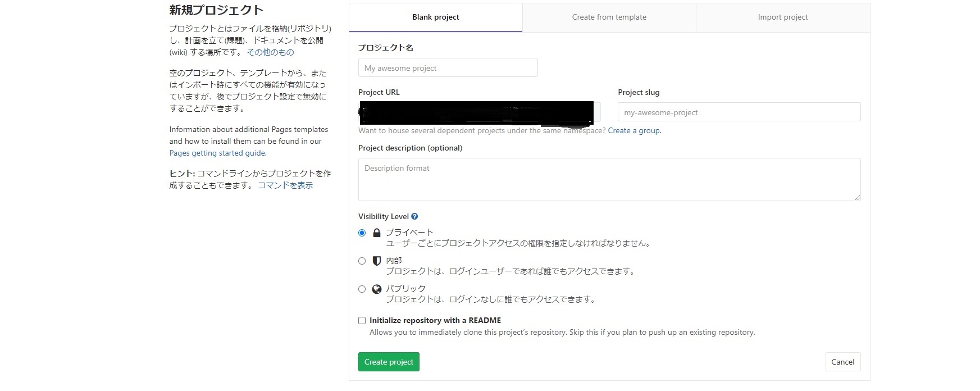980x391 pixels.
Task: Click the コマンドを表示 link
Action: click(x=285, y=185)
